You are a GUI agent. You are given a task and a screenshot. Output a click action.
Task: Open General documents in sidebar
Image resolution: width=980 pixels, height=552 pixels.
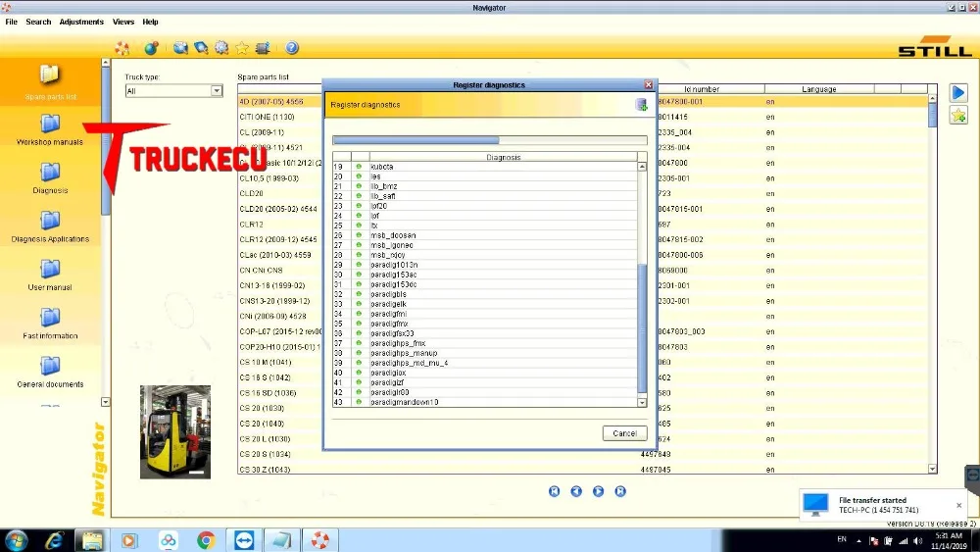(x=50, y=372)
